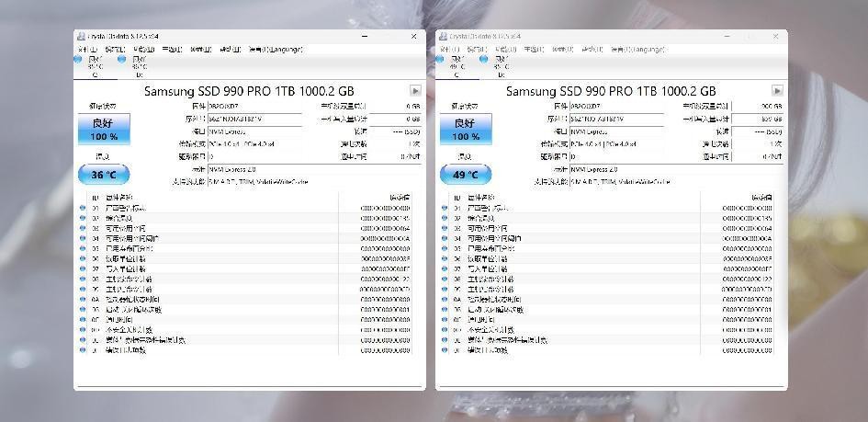Image resolution: width=868 pixels, height=422 pixels.
Task: Open 帮助(H) menu in 49 °C window
Action: (592, 50)
